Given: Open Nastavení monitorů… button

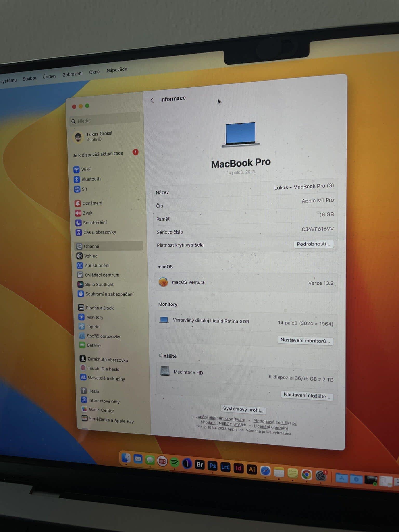Looking at the screenshot, I should [x=305, y=341].
